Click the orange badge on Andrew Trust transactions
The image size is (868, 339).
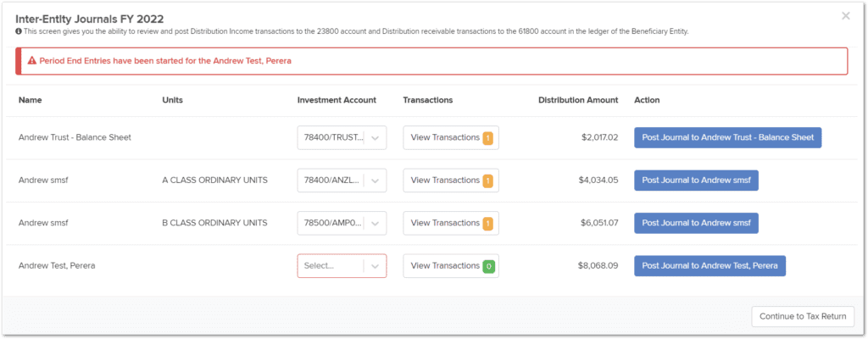(487, 138)
